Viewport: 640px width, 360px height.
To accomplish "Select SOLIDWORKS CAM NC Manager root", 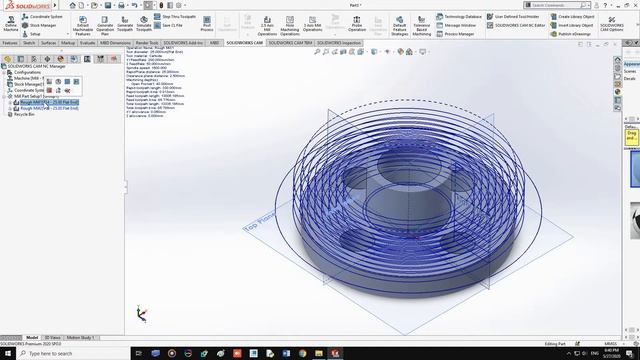I will tap(33, 66).
